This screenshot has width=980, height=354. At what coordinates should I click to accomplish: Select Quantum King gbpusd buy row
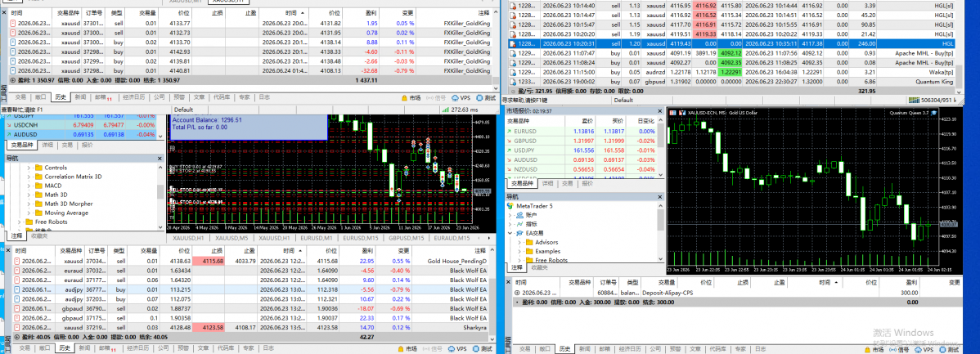[731, 82]
